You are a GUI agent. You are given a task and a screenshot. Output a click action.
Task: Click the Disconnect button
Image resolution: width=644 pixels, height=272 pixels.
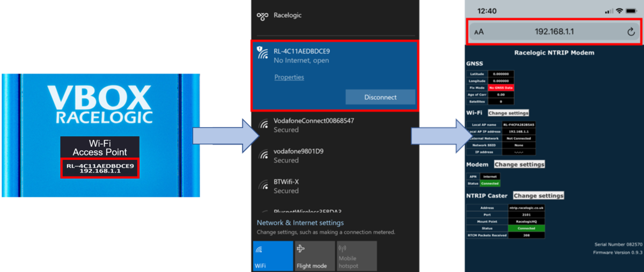coord(380,97)
